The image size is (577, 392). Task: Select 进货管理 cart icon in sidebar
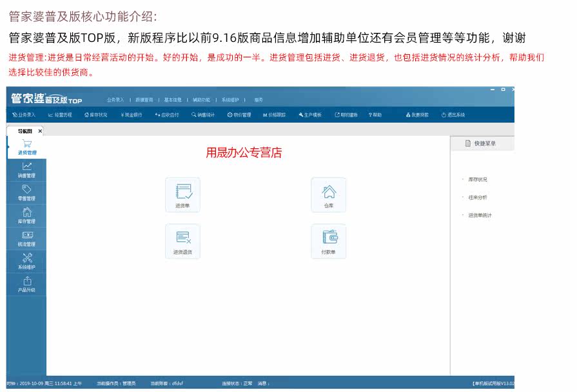click(x=27, y=147)
